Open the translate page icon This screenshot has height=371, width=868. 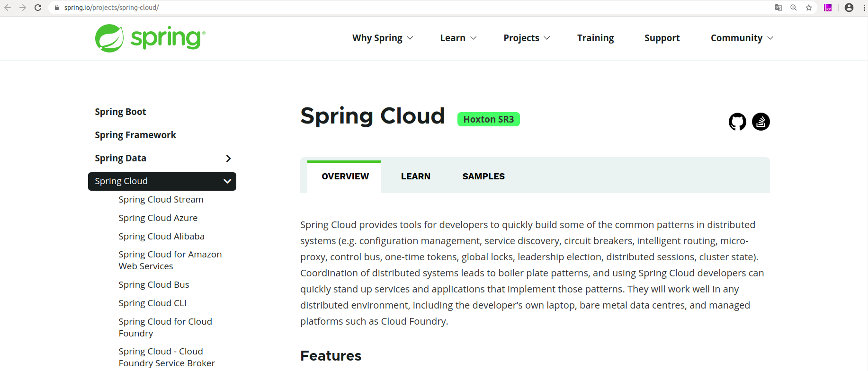(x=779, y=8)
